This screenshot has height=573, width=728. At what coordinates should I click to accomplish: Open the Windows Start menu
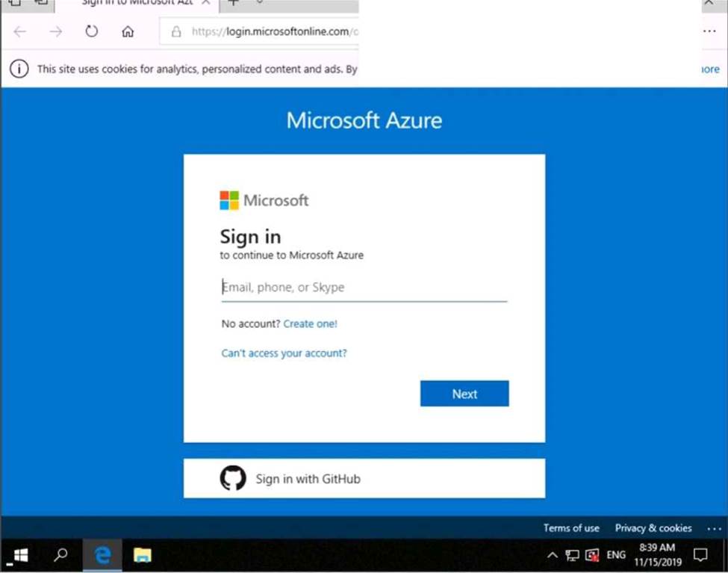click(x=20, y=555)
